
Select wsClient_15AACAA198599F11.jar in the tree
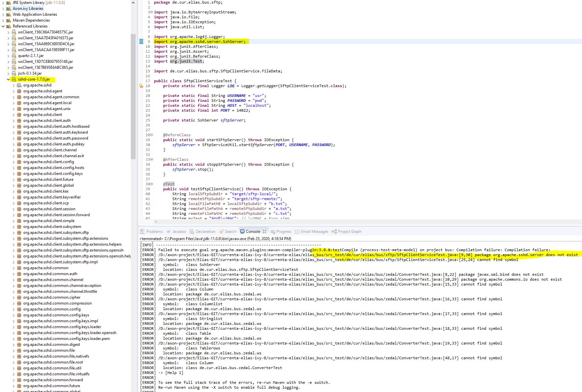tap(46, 50)
